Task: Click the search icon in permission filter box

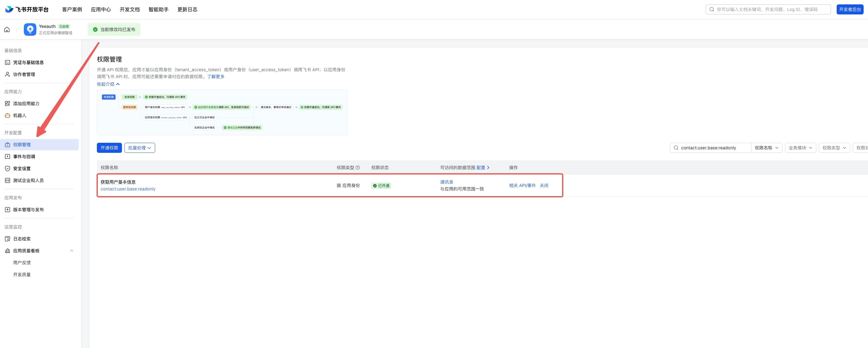Action: (x=676, y=148)
